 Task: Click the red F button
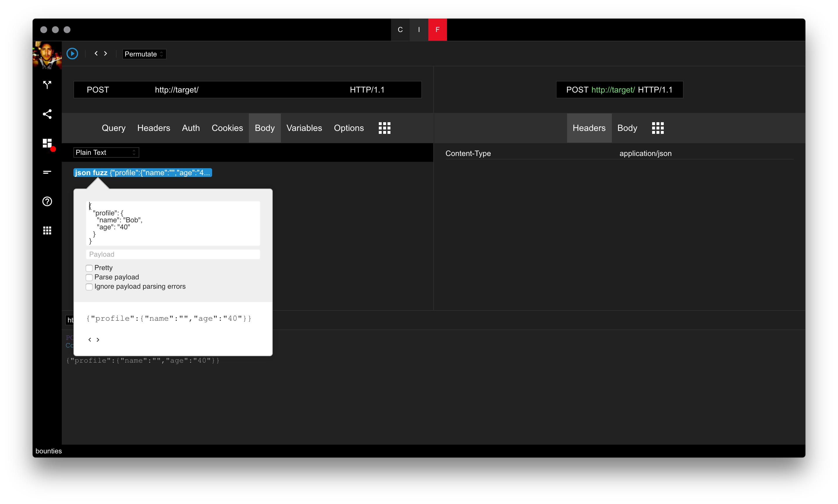[437, 30]
